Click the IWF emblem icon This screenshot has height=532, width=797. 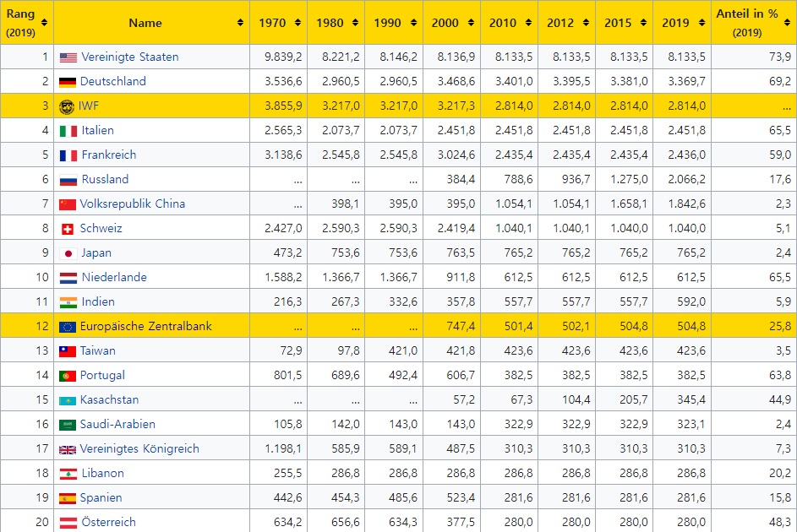click(67, 106)
